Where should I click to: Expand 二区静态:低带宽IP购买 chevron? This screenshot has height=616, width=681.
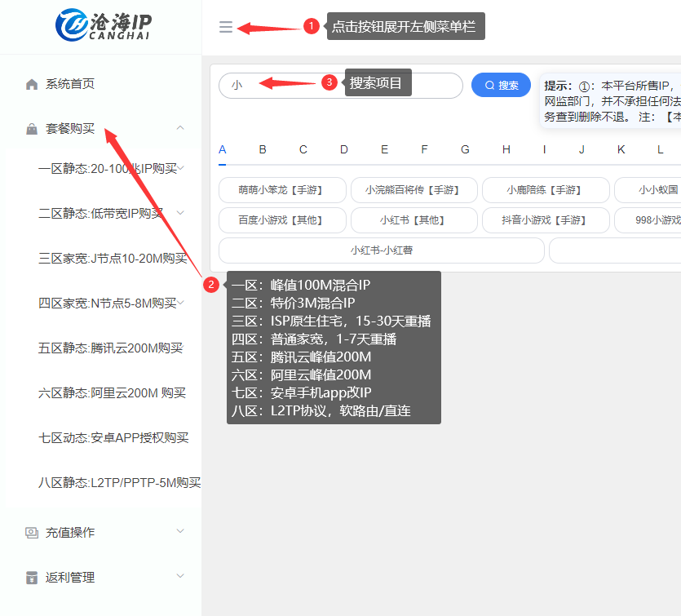(x=180, y=213)
